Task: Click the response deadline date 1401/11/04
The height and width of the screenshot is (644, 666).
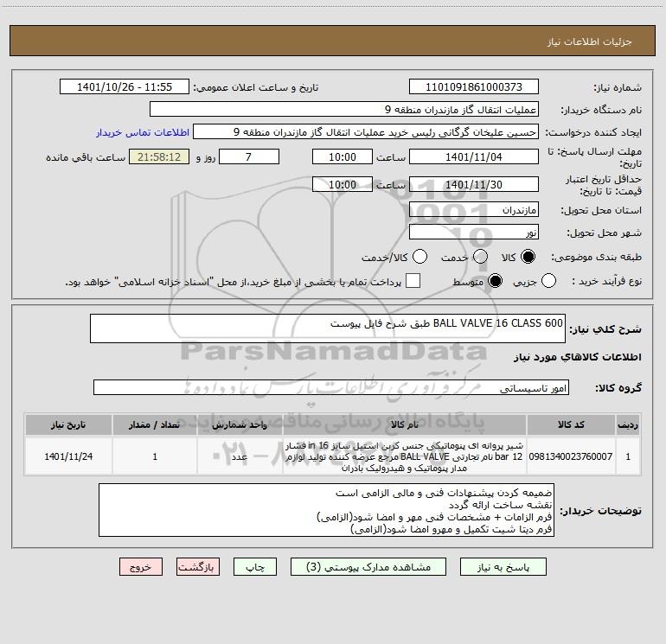Action: click(x=474, y=156)
